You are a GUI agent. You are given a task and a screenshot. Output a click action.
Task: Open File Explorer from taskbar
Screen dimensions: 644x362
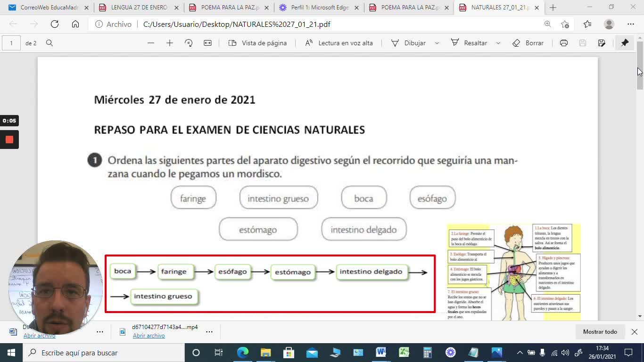pos(265,353)
